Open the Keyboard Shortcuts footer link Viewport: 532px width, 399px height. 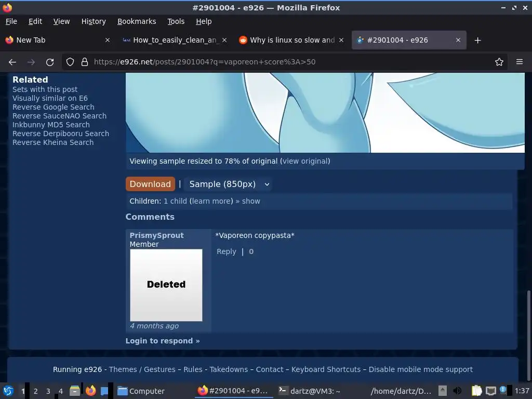(x=326, y=369)
